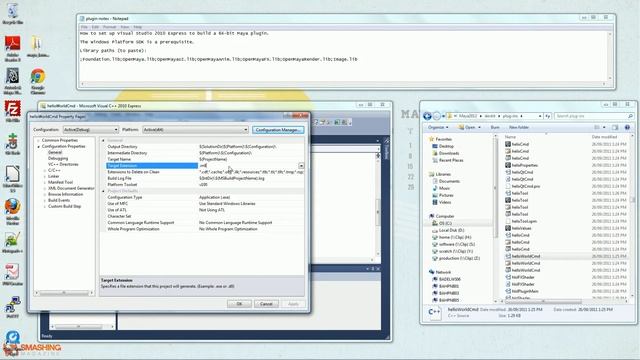Viewport: 640px width, 360px height.
Task: Click the Explorer search magnifier icon
Action: click(x=630, y=116)
